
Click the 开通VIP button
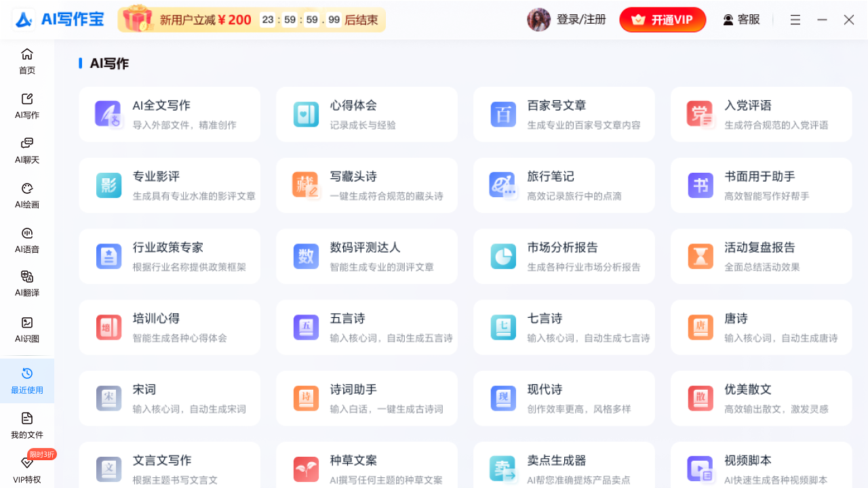click(663, 20)
